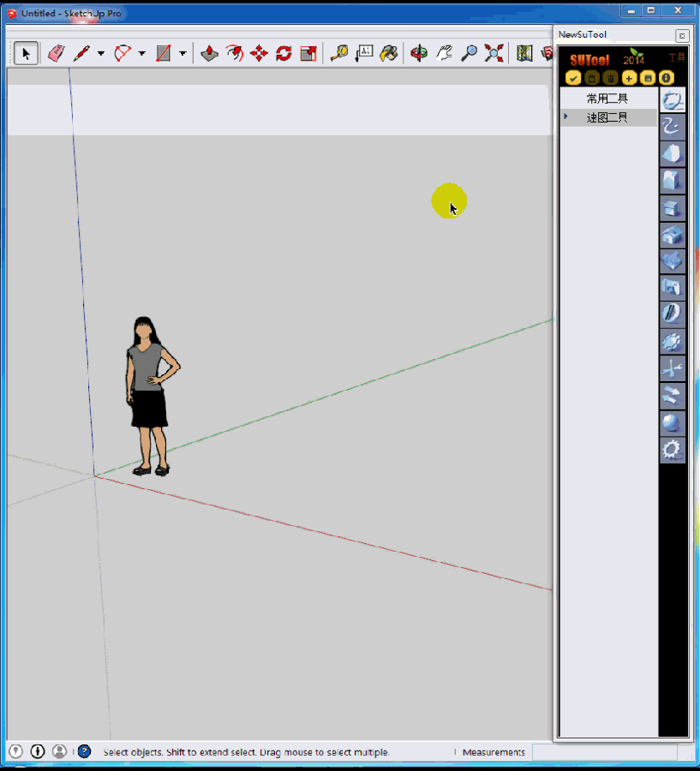Image resolution: width=700 pixels, height=771 pixels.
Task: Open SUTool gear settings category icon
Action: tap(673, 450)
